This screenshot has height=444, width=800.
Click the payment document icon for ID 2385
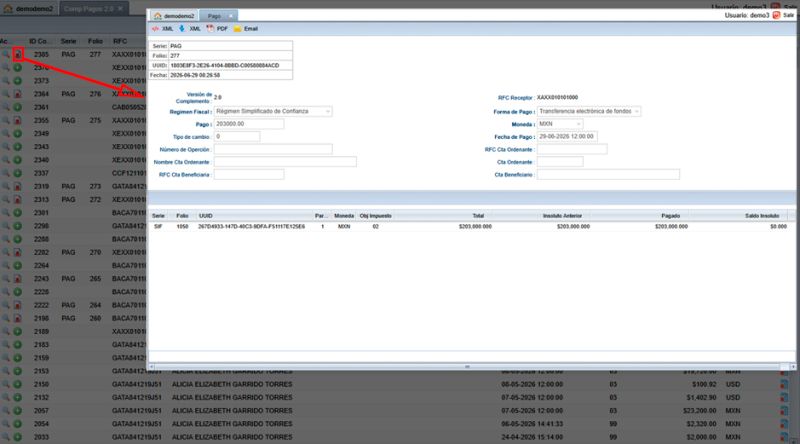[x=18, y=54]
